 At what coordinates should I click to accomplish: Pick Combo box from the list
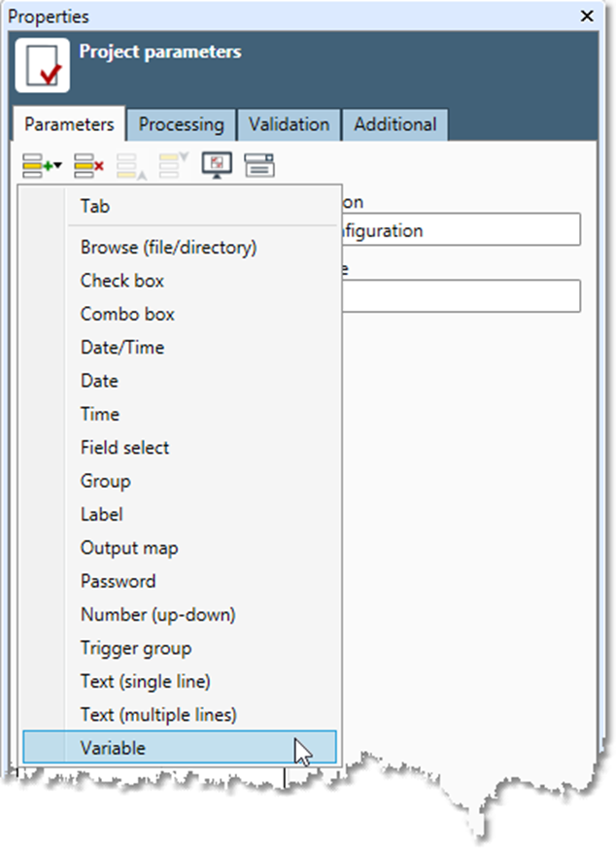coord(127,314)
